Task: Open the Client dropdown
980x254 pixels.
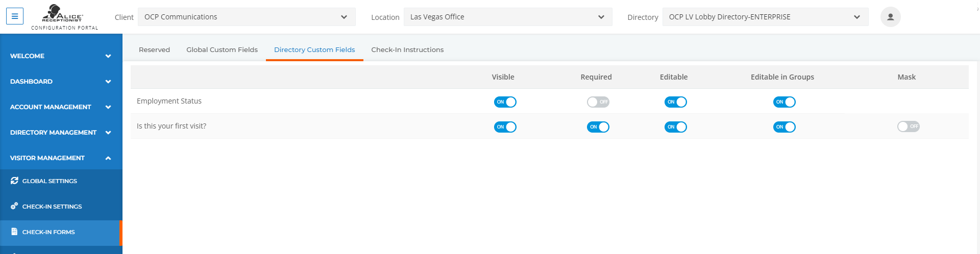Action: [x=247, y=17]
